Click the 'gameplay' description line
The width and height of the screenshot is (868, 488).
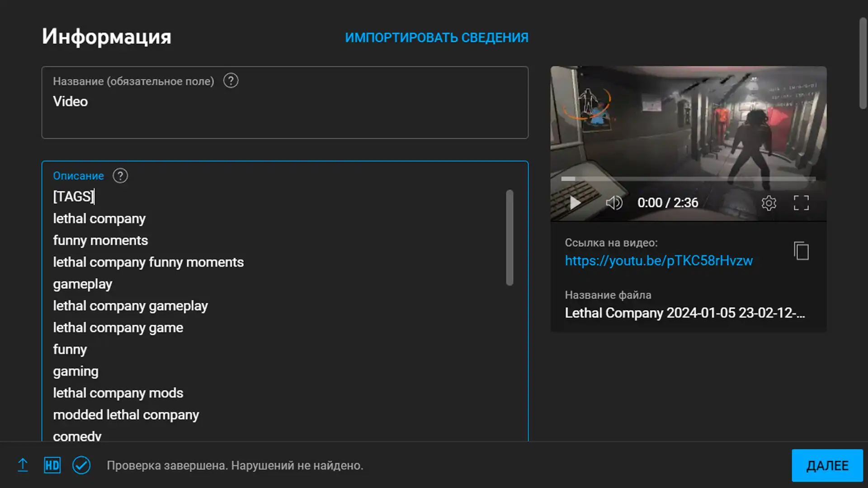pyautogui.click(x=82, y=284)
